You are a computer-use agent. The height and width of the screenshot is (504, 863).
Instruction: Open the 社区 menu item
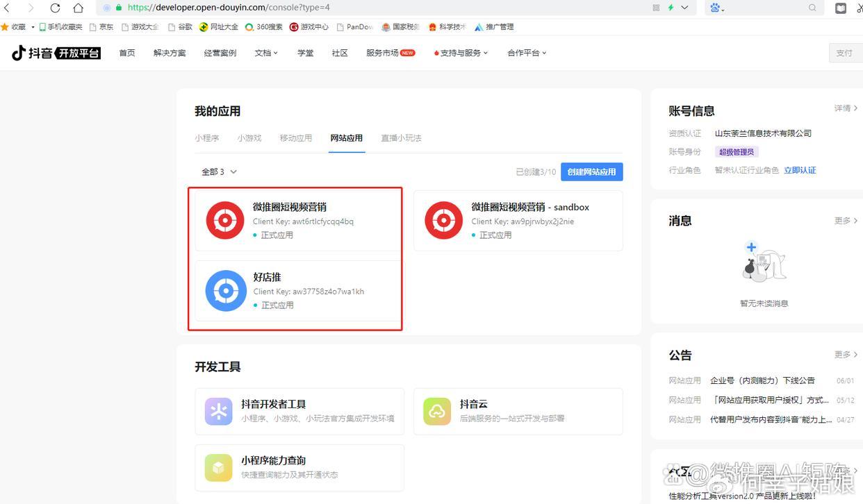point(340,53)
